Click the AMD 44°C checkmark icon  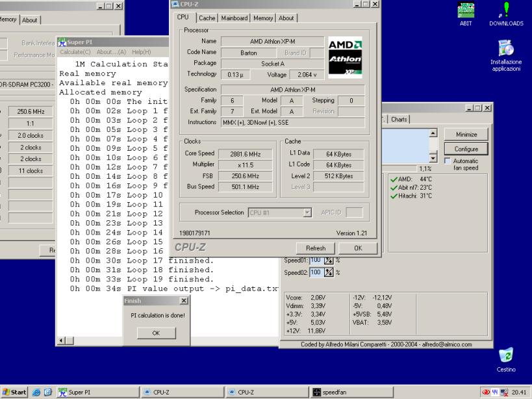pos(394,179)
